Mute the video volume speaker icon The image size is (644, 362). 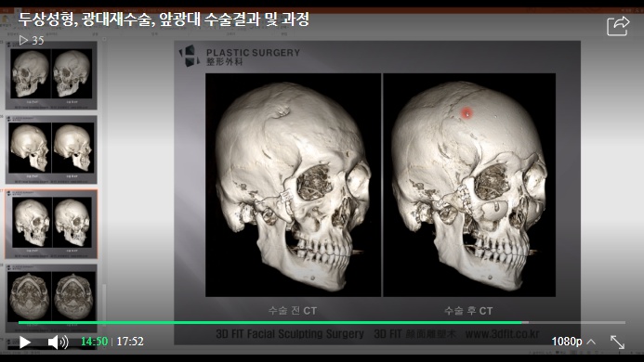[58, 342]
